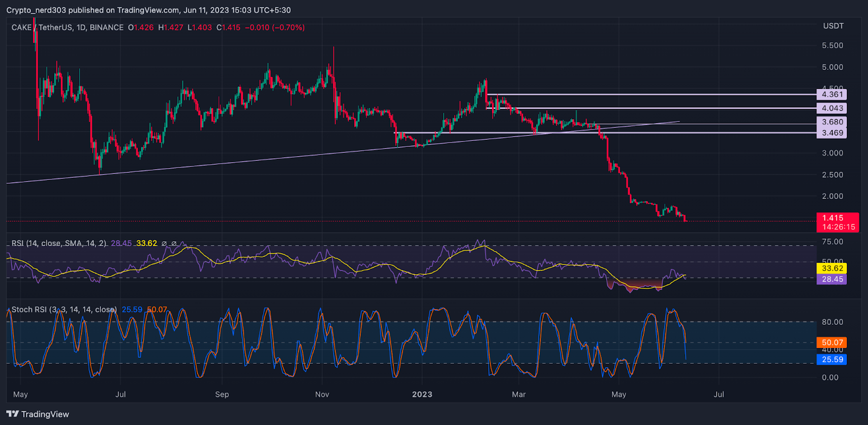Click the 80.00 Stoch RSI scale tick
The width and height of the screenshot is (868, 425).
[833, 322]
